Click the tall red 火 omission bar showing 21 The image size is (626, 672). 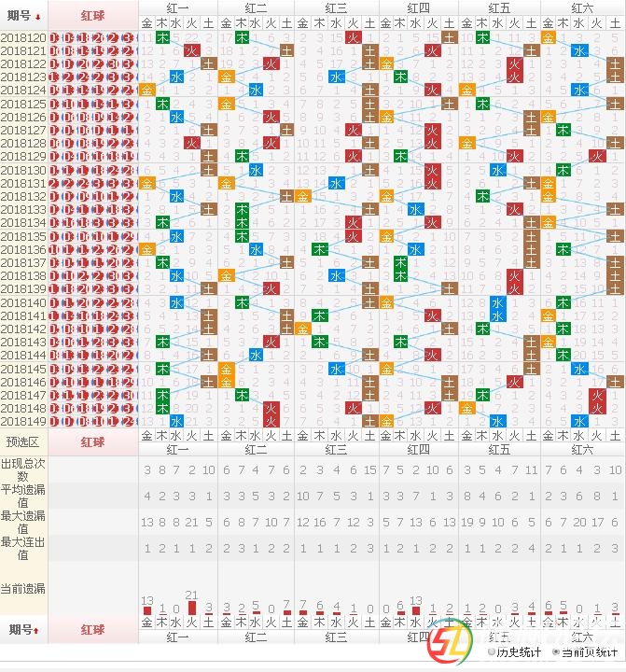pos(192,608)
